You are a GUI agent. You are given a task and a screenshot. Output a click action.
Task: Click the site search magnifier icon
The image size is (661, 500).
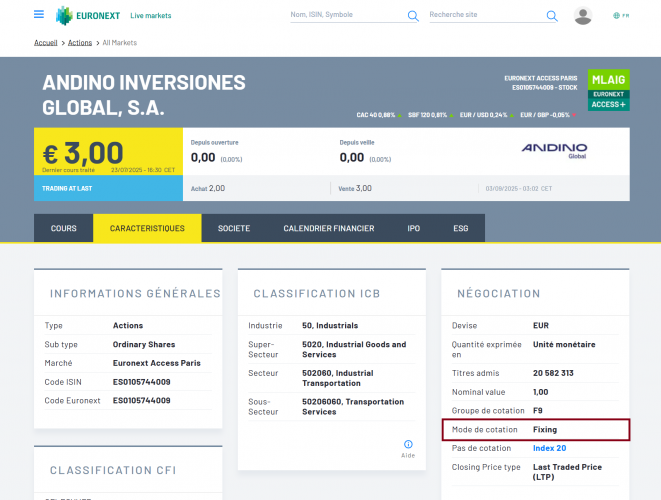pyautogui.click(x=551, y=16)
